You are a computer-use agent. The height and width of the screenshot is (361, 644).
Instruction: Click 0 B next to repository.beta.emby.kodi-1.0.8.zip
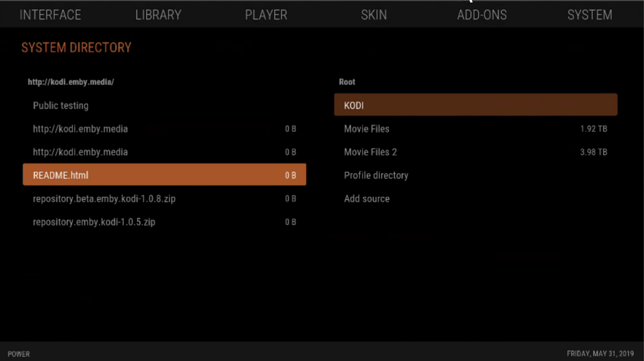tap(290, 199)
